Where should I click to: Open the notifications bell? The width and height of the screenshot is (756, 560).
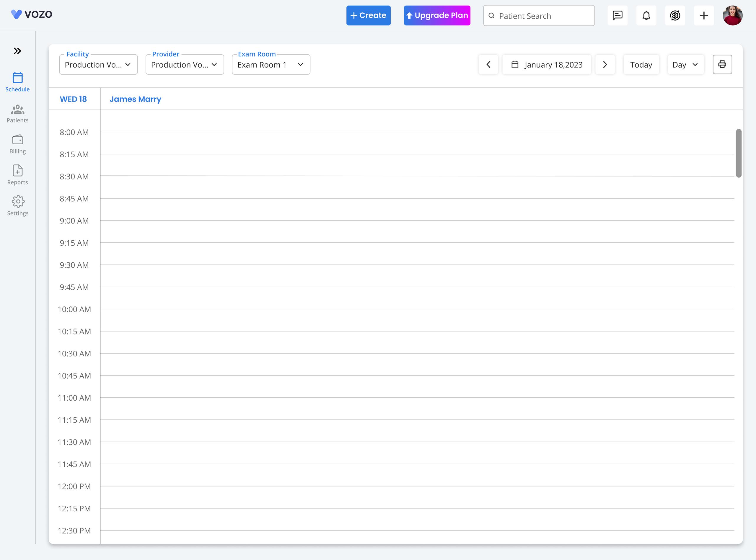[646, 16]
